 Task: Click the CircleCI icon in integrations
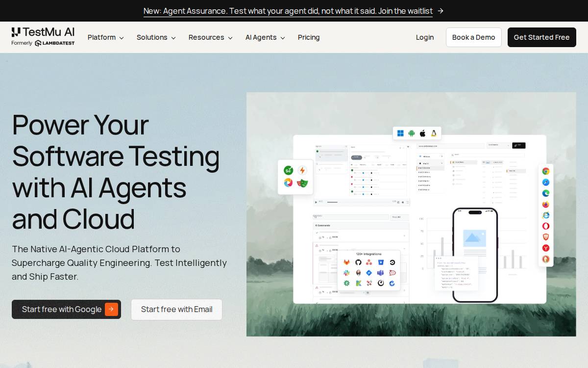coord(392,263)
